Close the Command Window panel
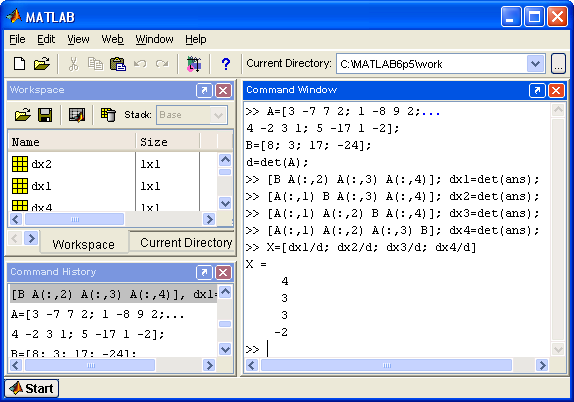Viewport: 574px width, 402px height. click(556, 90)
